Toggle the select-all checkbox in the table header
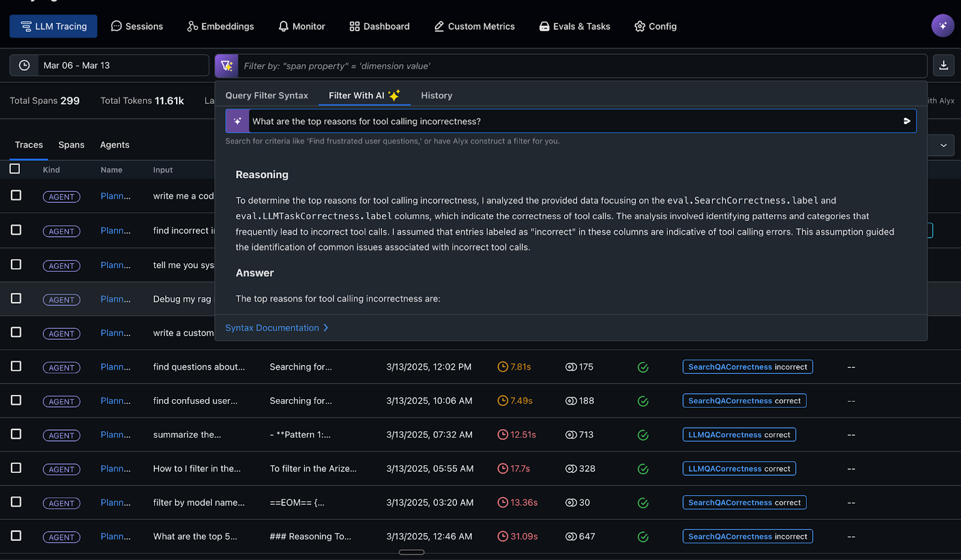This screenshot has height=560, width=961. click(15, 169)
